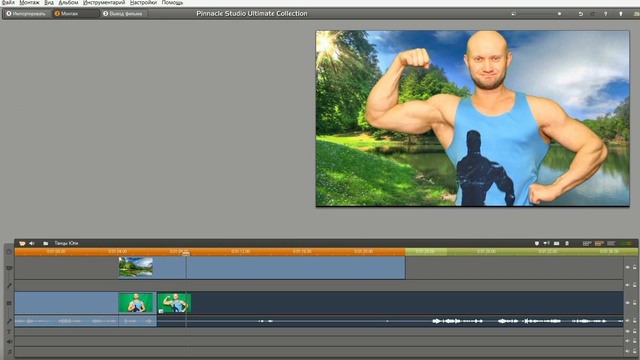Select the sound effects track speaker icon
Image resolution: width=640 pixels, height=360 pixels.
tap(9, 342)
